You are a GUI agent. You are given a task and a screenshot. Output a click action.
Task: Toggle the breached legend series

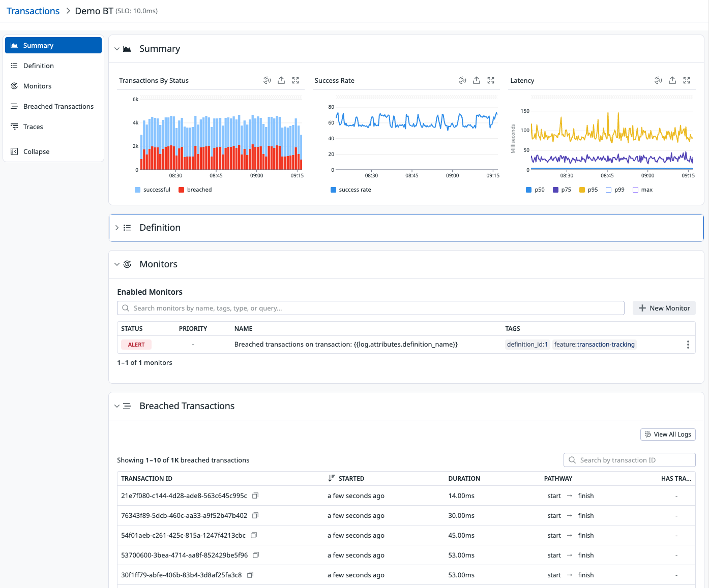pos(195,190)
